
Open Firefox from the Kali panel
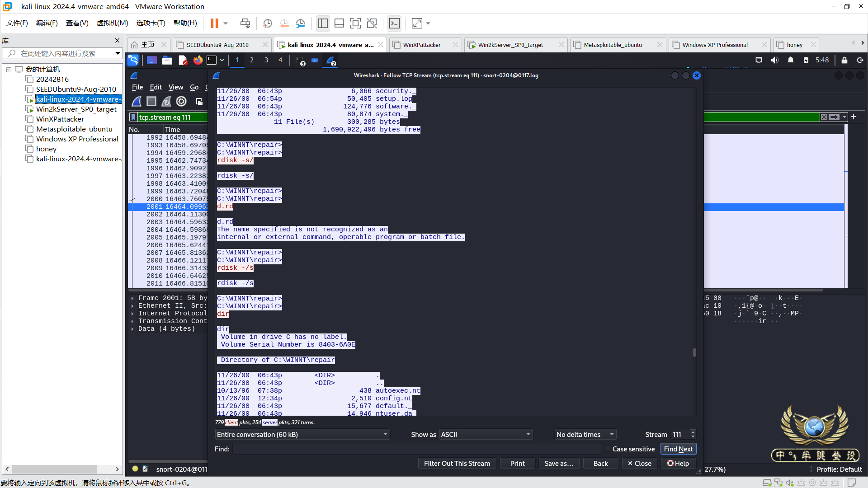pos(198,60)
